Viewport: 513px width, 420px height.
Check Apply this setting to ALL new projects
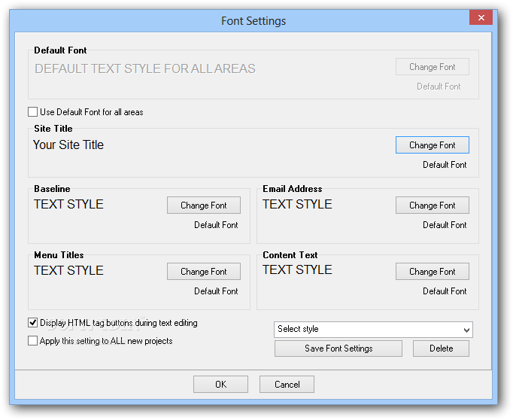pos(32,341)
